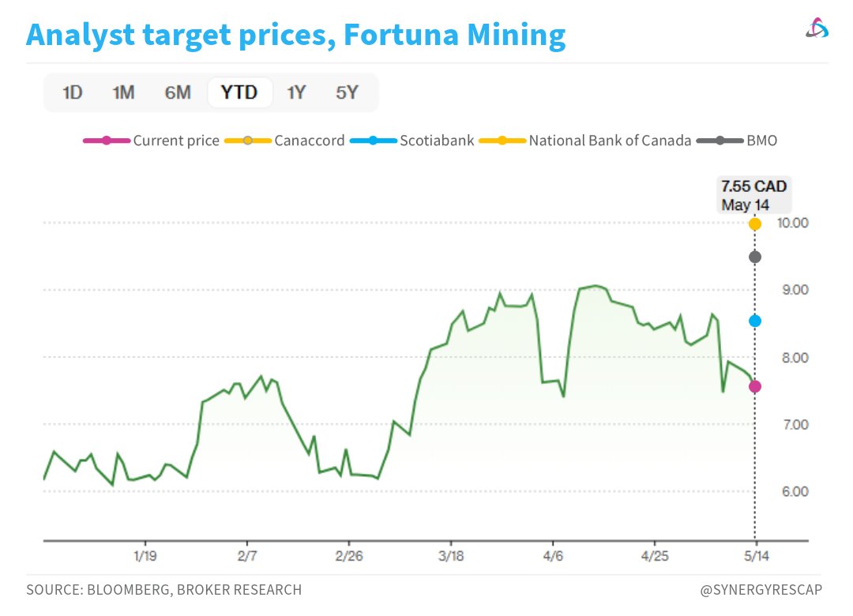Click the 2/26 date axis label

tap(349, 556)
